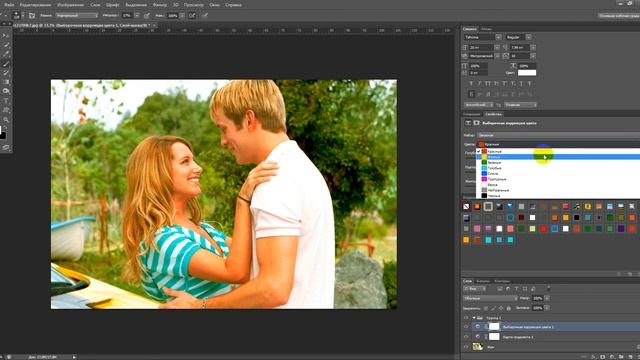Viewport: 640px width, 360px height.
Task: Open the brush opacity slider arrow
Action: [x=137, y=16]
